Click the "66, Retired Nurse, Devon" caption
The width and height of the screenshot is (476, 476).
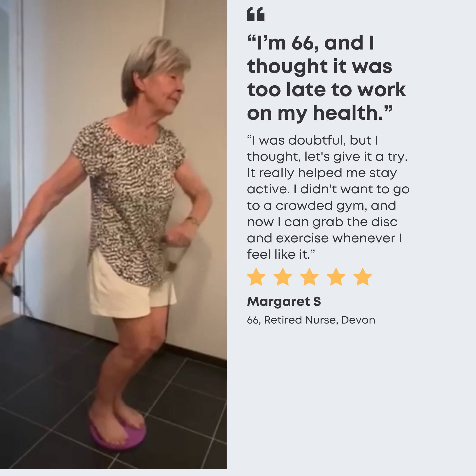click(311, 320)
